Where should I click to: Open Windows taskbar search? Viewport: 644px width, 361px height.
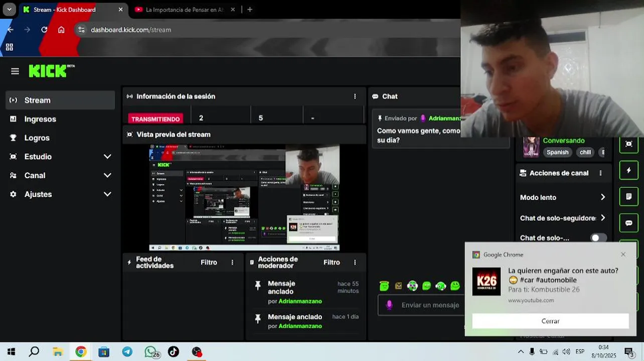tap(34, 352)
